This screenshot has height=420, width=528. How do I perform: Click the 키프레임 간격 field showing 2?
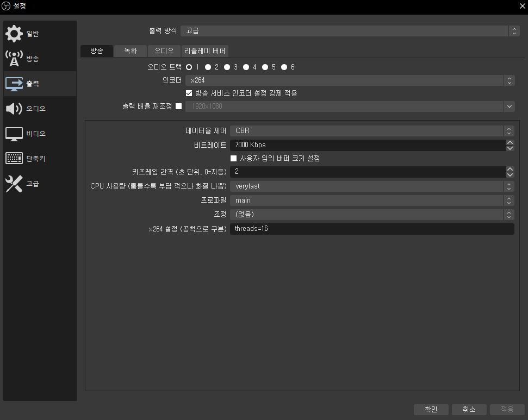coord(368,172)
